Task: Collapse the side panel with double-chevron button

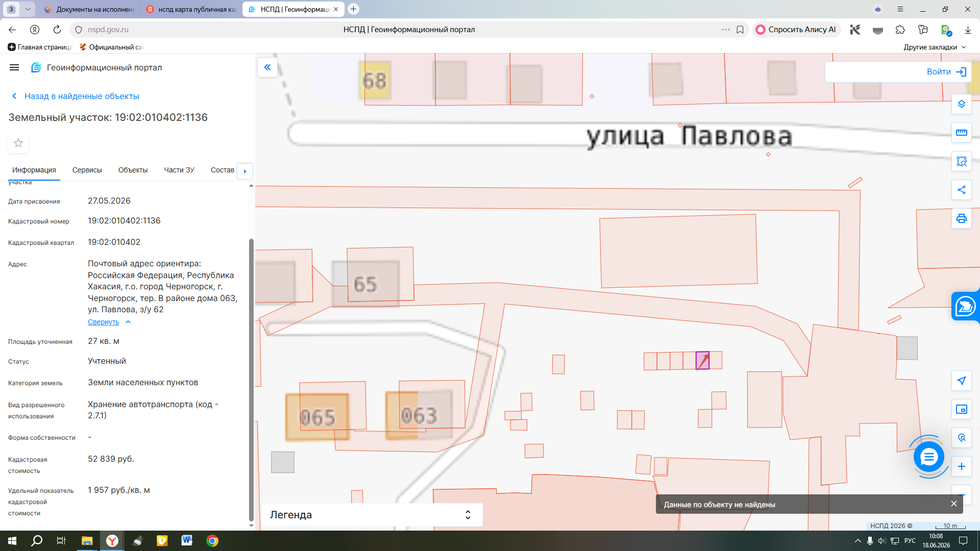Action: [267, 67]
